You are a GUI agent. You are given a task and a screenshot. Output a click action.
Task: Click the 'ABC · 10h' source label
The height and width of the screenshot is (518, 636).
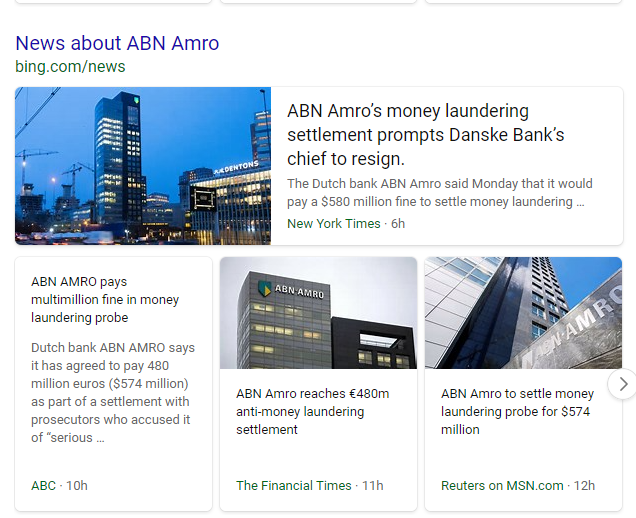pyautogui.click(x=59, y=486)
